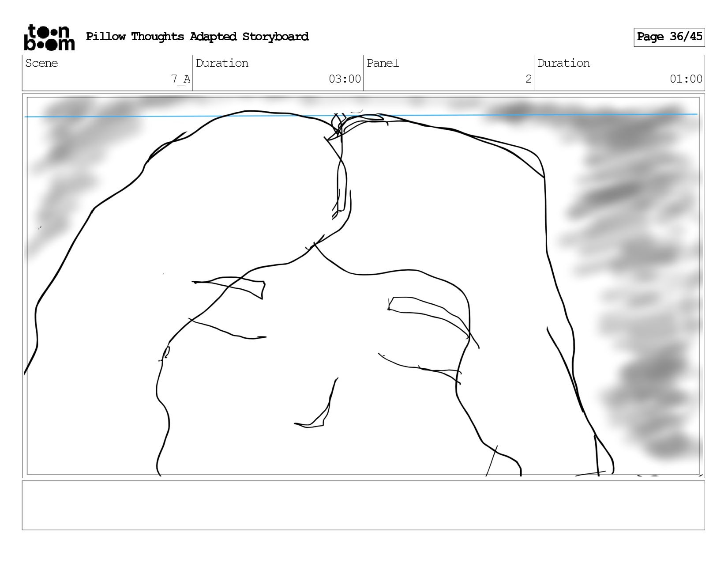This screenshot has height=563, width=728.
Task: Click the Toon Boom logo
Action: click(x=49, y=38)
